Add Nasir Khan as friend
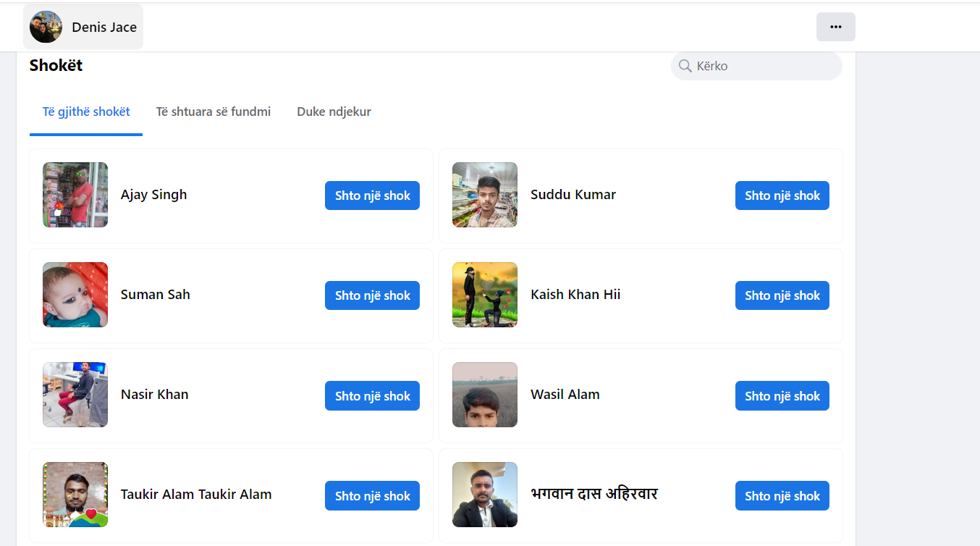This screenshot has width=980, height=546. pos(372,396)
